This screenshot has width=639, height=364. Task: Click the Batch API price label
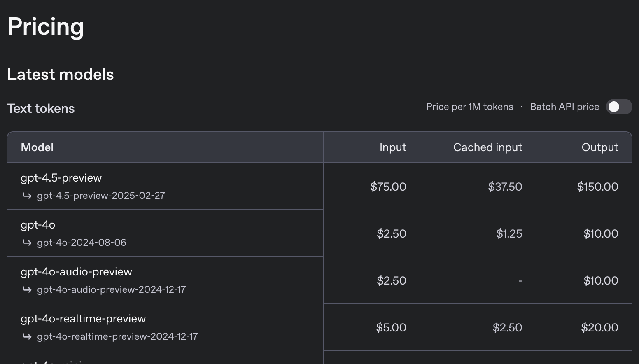[564, 107]
